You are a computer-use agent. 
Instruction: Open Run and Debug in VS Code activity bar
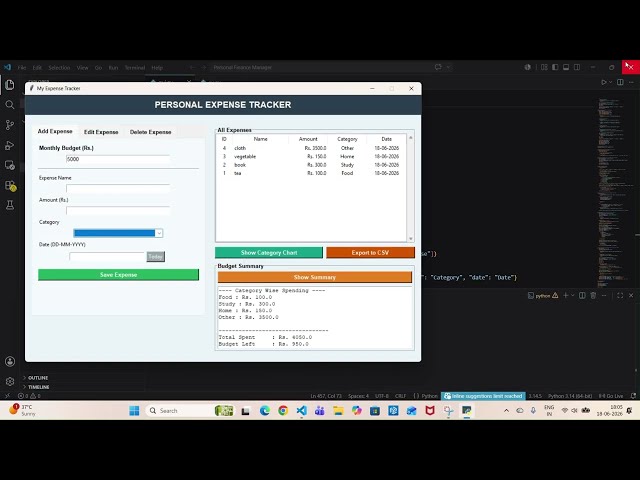click(10, 145)
